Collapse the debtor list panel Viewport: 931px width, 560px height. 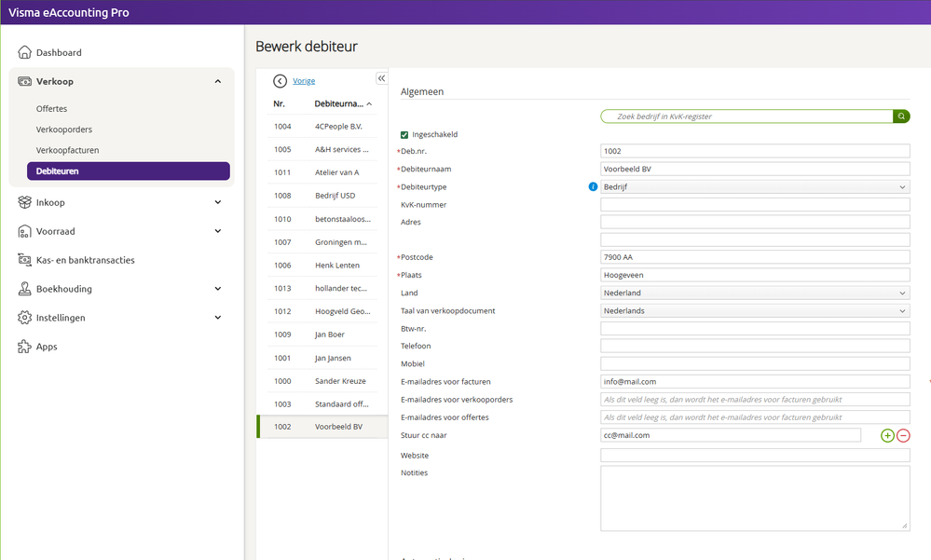(x=381, y=79)
